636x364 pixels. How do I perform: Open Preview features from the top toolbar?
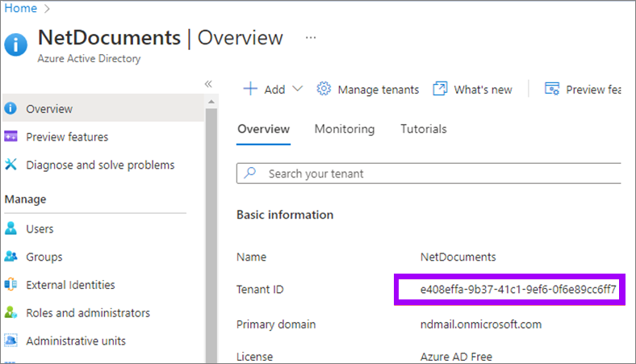[x=584, y=89]
